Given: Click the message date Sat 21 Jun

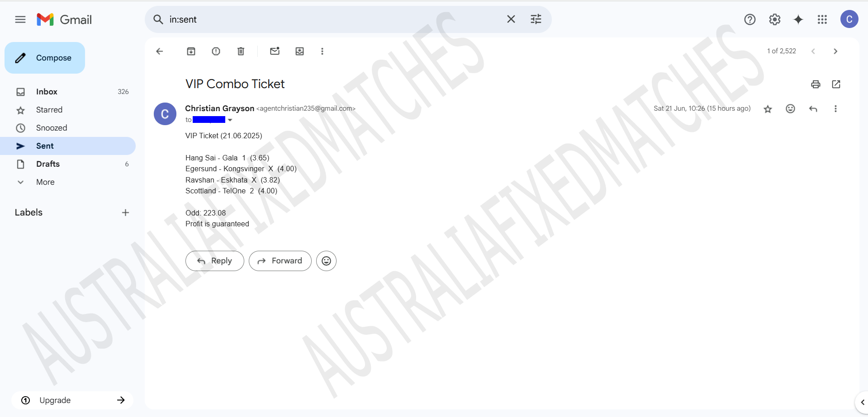Looking at the screenshot, I should (x=702, y=108).
